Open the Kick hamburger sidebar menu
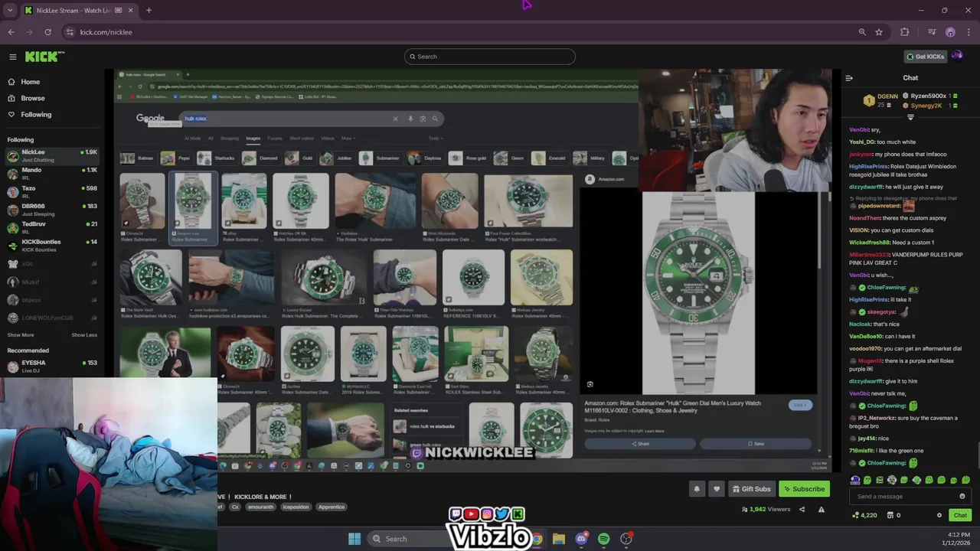 click(x=12, y=57)
